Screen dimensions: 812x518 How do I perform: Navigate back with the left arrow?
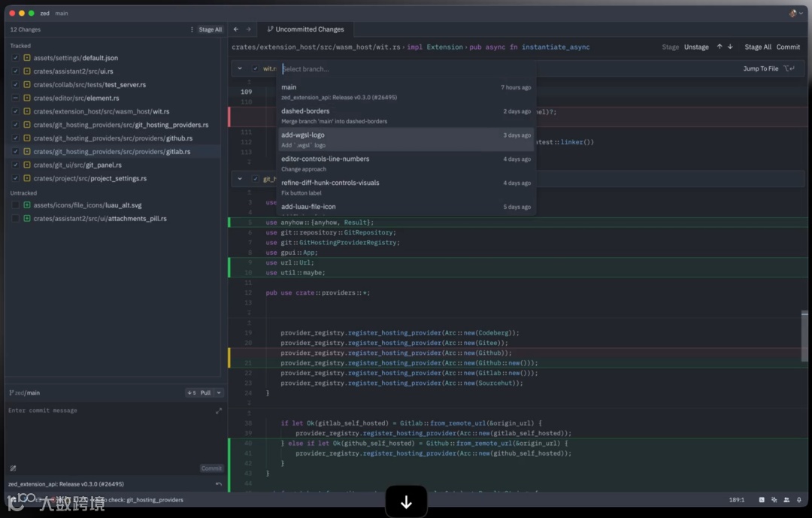click(236, 29)
